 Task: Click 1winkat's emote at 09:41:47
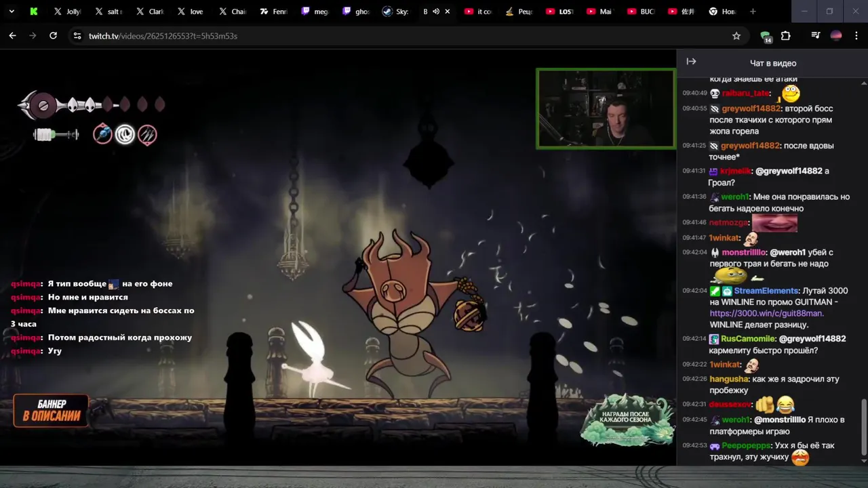tap(751, 238)
